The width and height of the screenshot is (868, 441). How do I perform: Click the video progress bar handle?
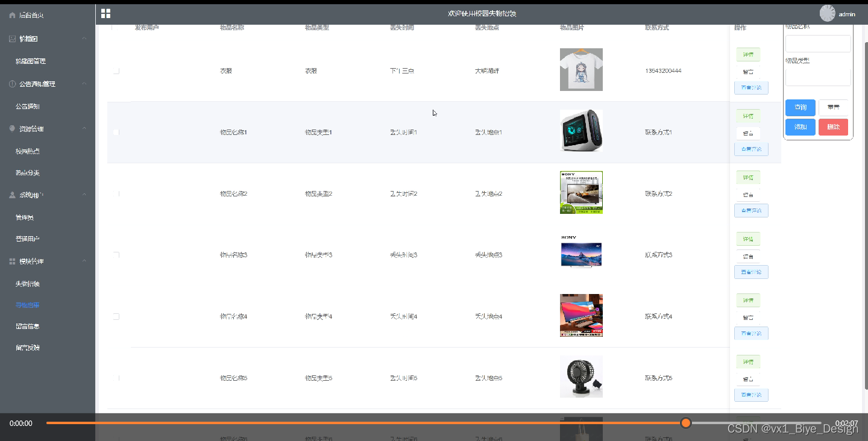[x=685, y=423]
